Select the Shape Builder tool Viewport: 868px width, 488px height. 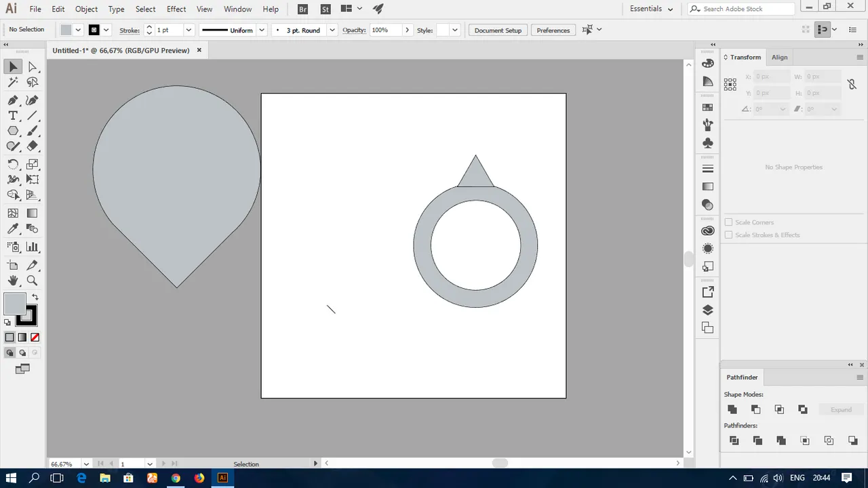[x=13, y=195]
